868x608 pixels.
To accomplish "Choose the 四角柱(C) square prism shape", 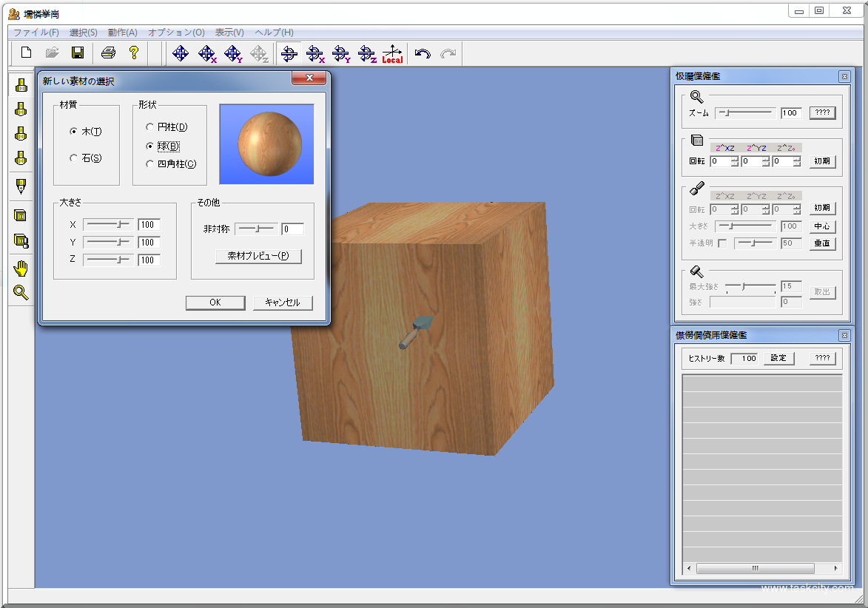I will [x=150, y=163].
